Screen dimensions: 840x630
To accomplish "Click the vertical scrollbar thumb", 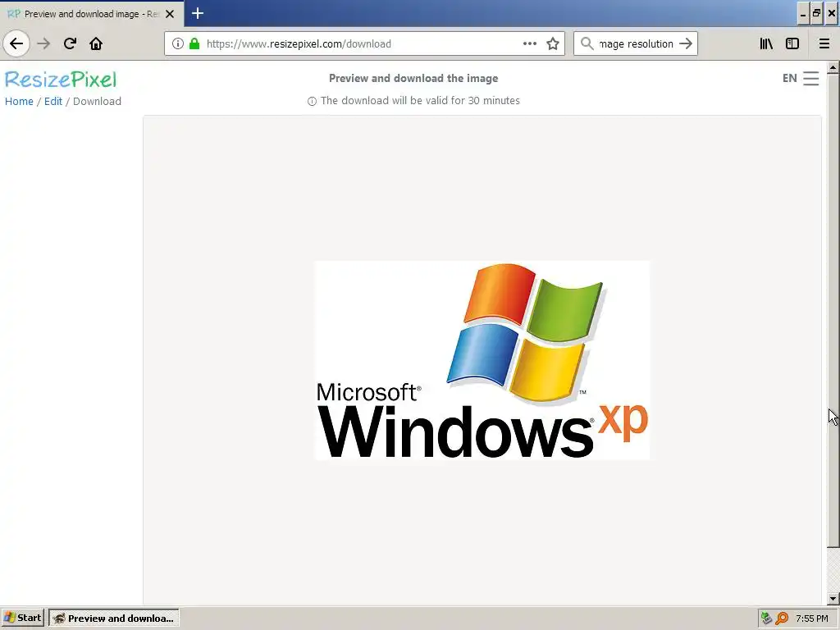I will click(x=833, y=311).
